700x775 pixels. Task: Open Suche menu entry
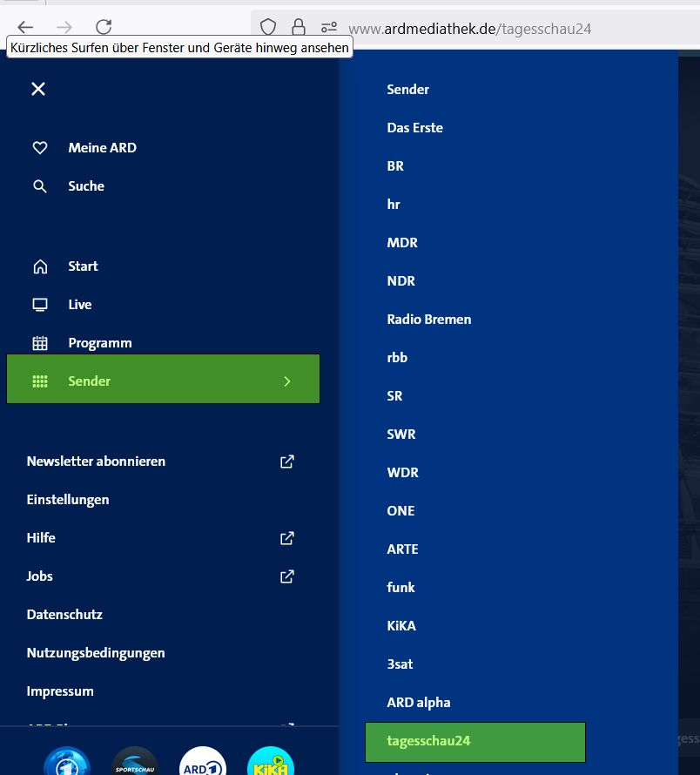(x=86, y=186)
